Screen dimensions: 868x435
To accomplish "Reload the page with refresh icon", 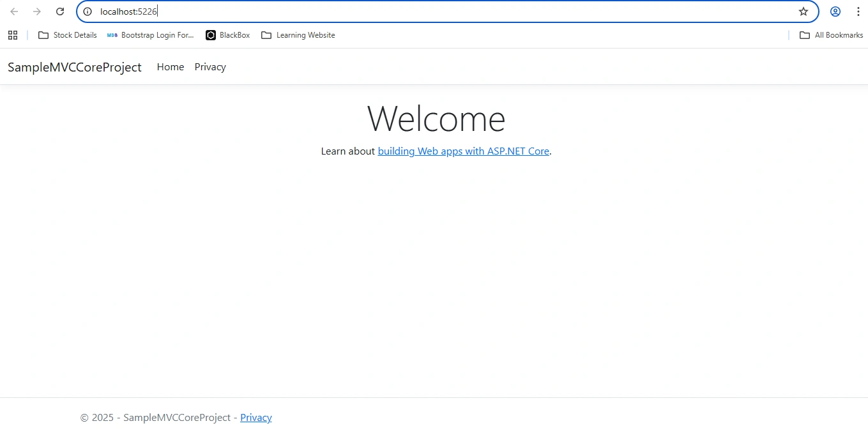I will point(60,11).
